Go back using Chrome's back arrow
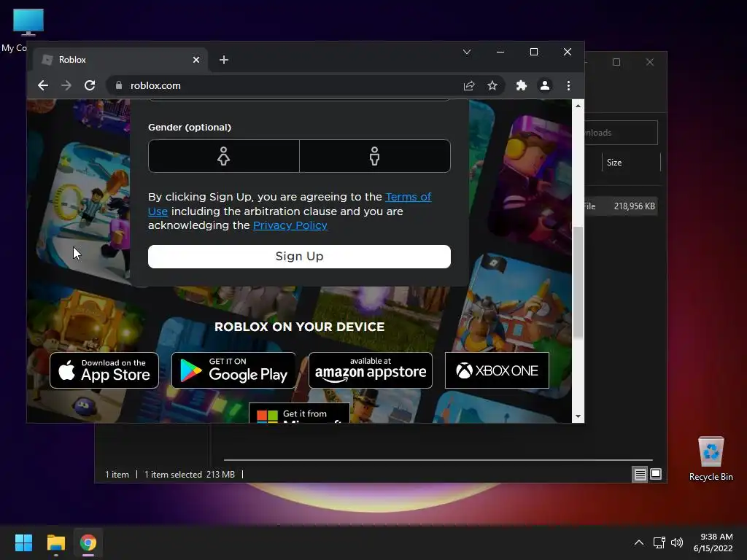This screenshot has width=747, height=560. tap(43, 86)
